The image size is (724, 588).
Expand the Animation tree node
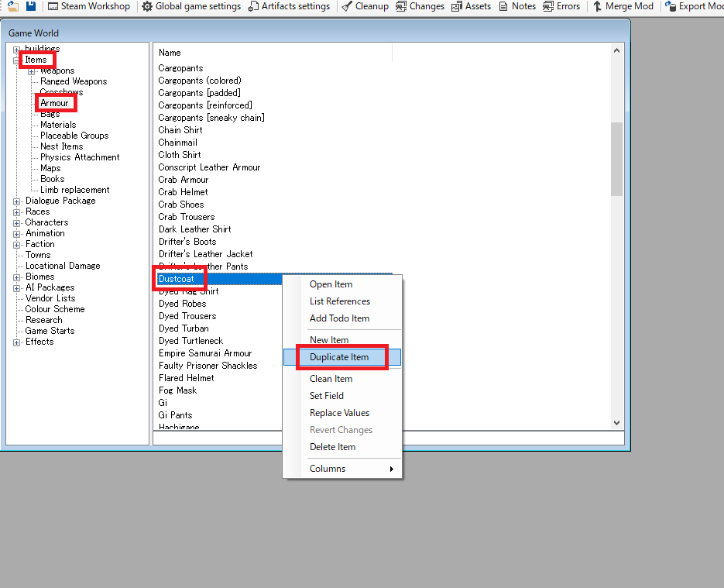[16, 234]
